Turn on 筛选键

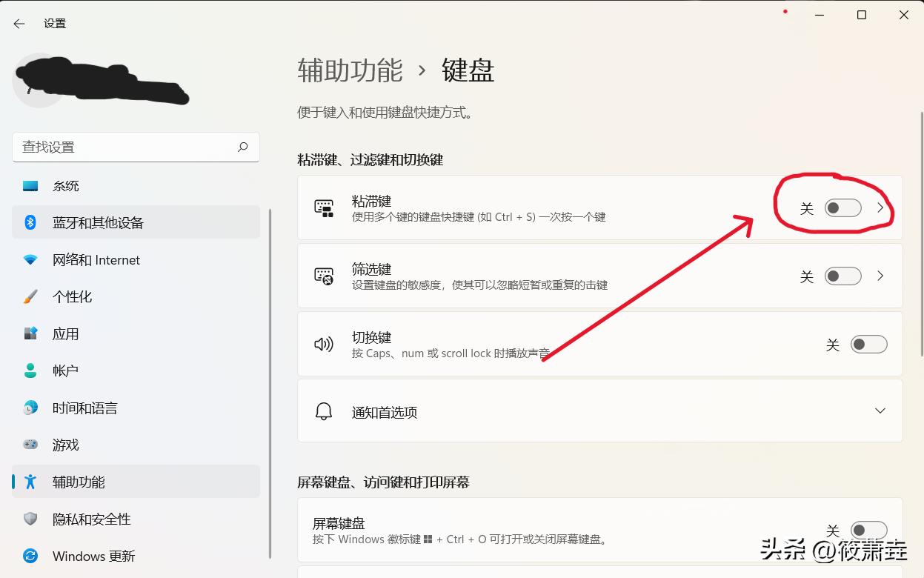pyautogui.click(x=842, y=276)
